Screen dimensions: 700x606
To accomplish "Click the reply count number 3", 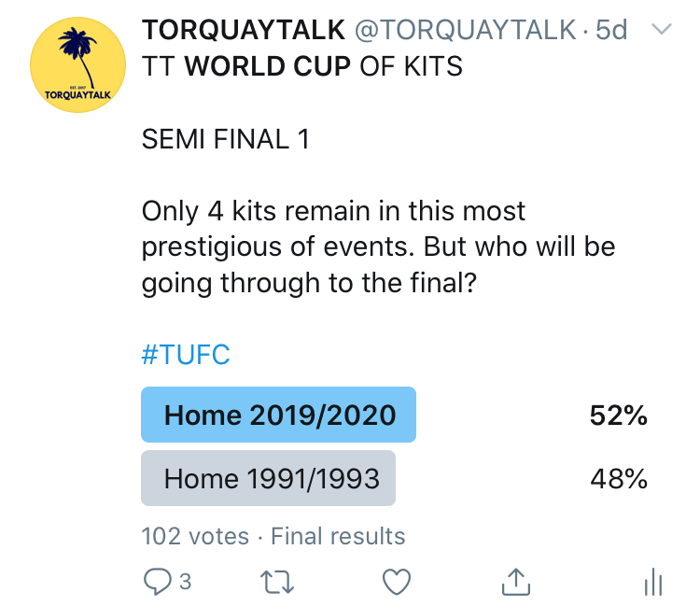I will click(x=185, y=582).
